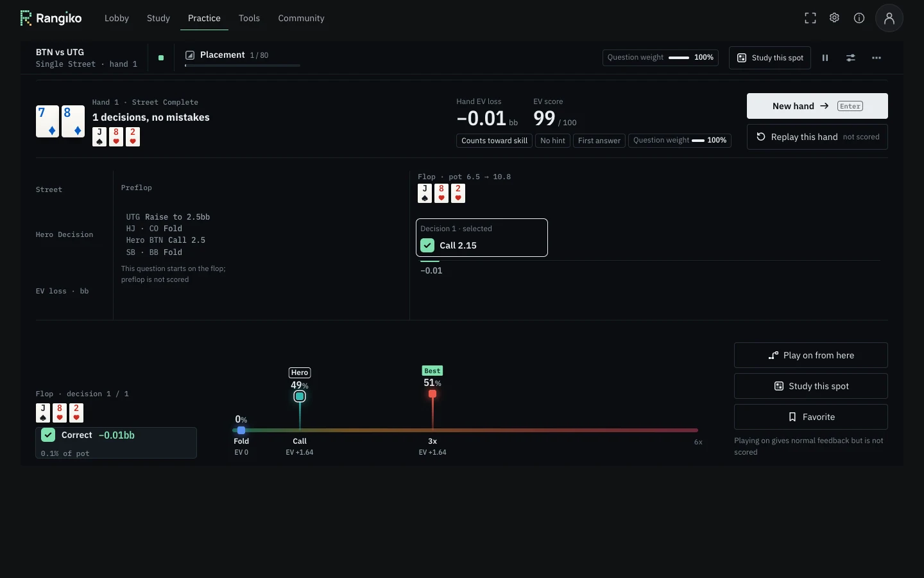The height and width of the screenshot is (578, 924).
Task: Click the Placement mode icon
Action: click(190, 55)
